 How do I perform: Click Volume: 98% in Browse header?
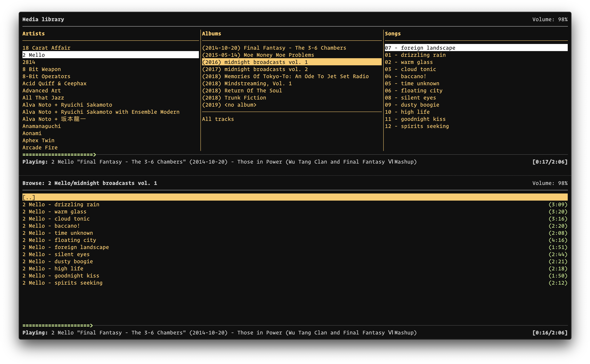tap(550, 183)
